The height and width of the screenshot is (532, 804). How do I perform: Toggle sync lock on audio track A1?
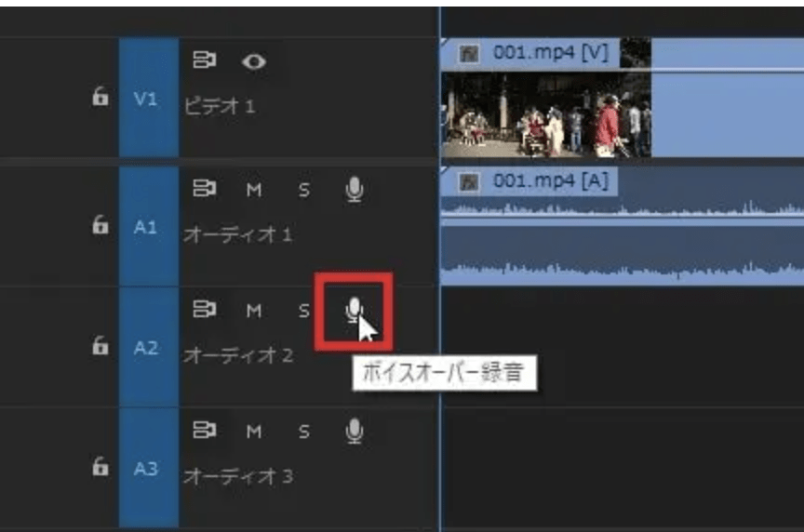(x=203, y=190)
